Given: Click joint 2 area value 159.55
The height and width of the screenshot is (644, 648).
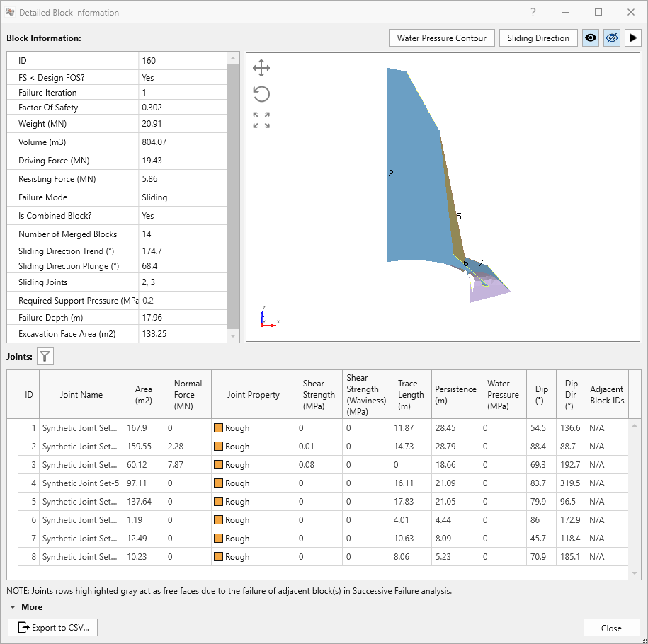Looking at the screenshot, I should click(x=139, y=447).
